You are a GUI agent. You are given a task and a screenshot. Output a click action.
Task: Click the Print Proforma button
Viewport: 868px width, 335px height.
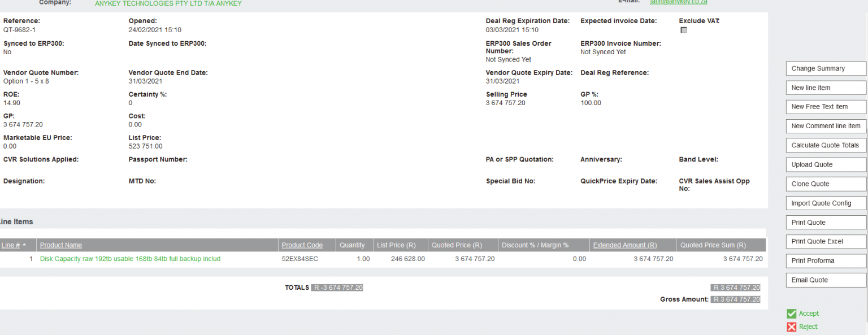(826, 260)
